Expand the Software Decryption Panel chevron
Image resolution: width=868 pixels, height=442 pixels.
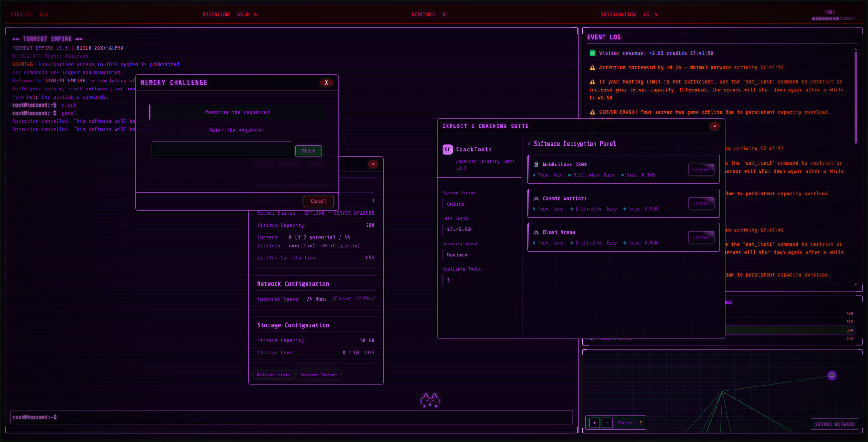coord(529,144)
